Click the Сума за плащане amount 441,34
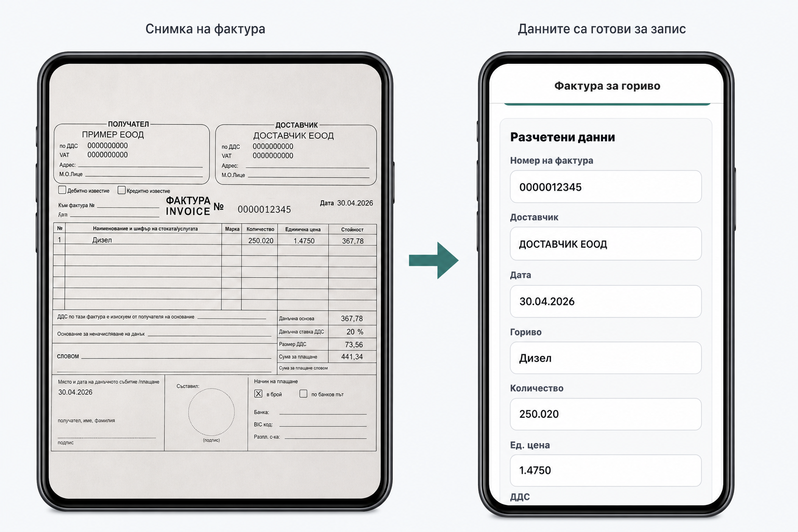Viewport: 798px width, 532px height. pyautogui.click(x=352, y=357)
